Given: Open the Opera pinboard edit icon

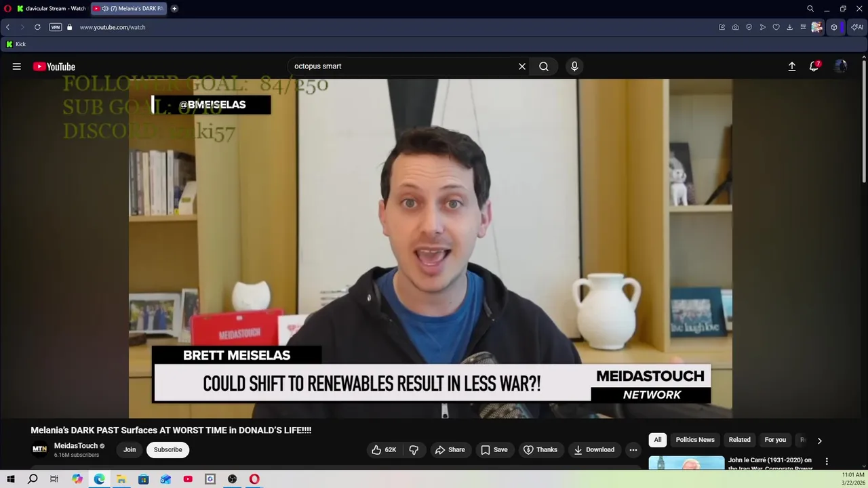Looking at the screenshot, I should [x=722, y=27].
